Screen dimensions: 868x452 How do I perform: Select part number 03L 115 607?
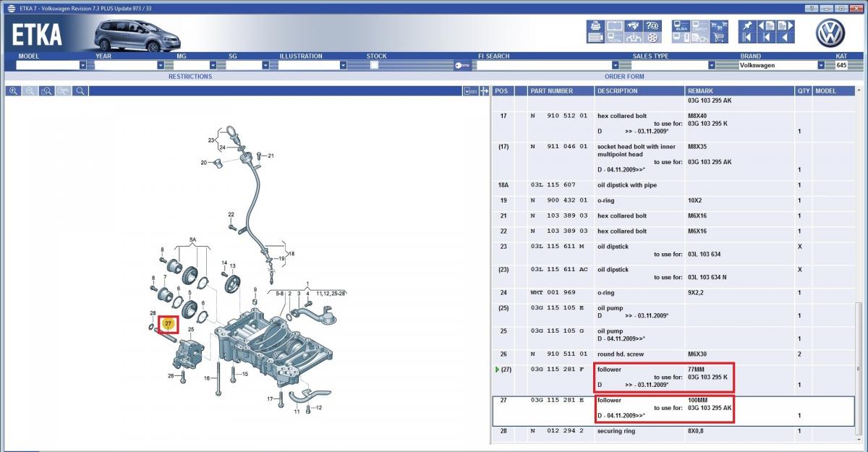555,185
